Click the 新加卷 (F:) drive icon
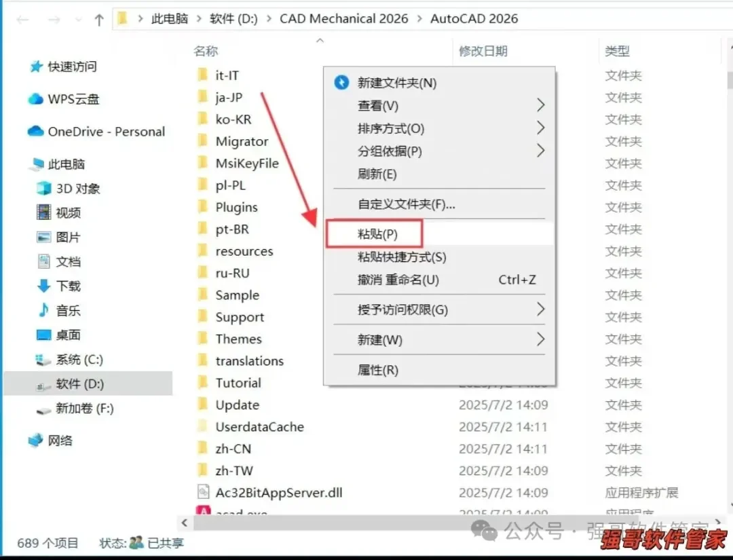This screenshot has width=733, height=560. (43, 410)
